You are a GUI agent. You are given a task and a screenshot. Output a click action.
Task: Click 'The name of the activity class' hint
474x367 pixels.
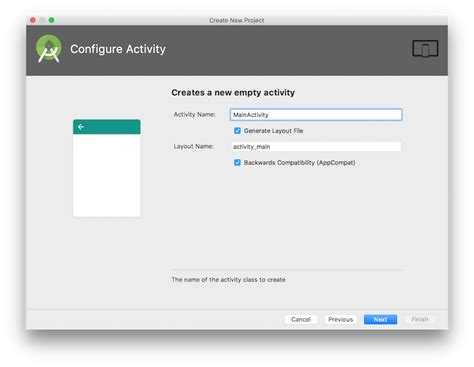click(228, 279)
